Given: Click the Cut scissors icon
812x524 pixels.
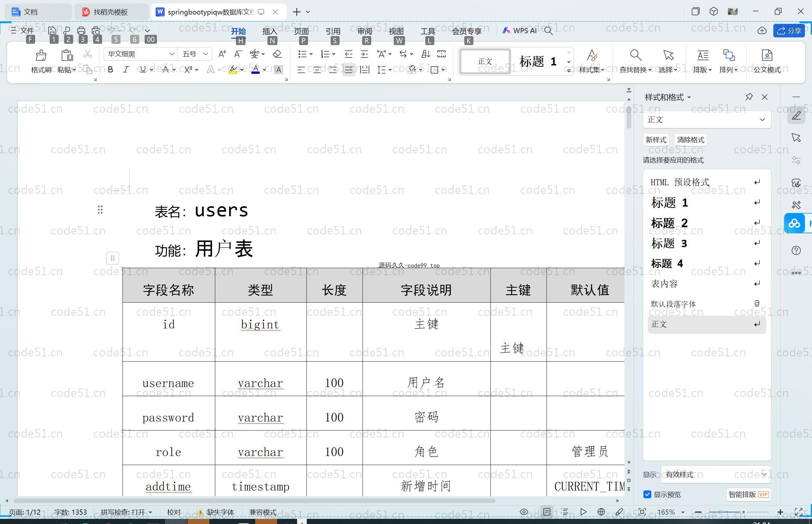Looking at the screenshot, I should (x=87, y=54).
